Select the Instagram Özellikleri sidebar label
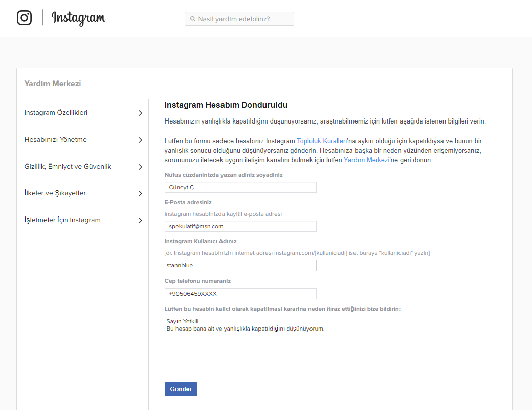This screenshot has width=532, height=410. (56, 113)
